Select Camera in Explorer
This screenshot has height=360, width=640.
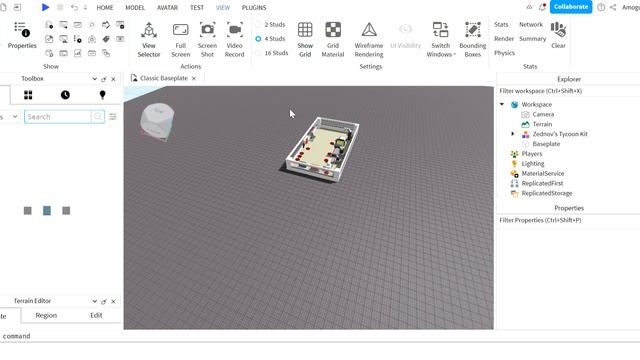click(543, 114)
